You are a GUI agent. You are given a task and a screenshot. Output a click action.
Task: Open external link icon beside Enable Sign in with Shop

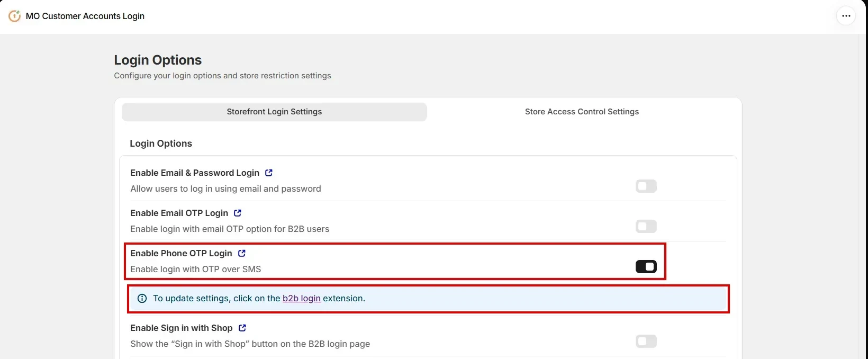(242, 328)
